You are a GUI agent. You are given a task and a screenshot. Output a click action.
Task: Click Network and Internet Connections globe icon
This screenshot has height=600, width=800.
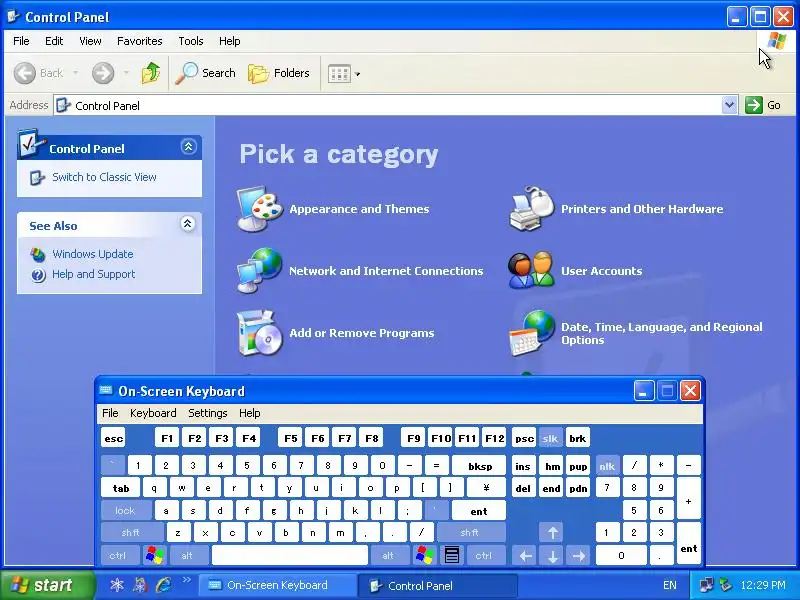(260, 270)
